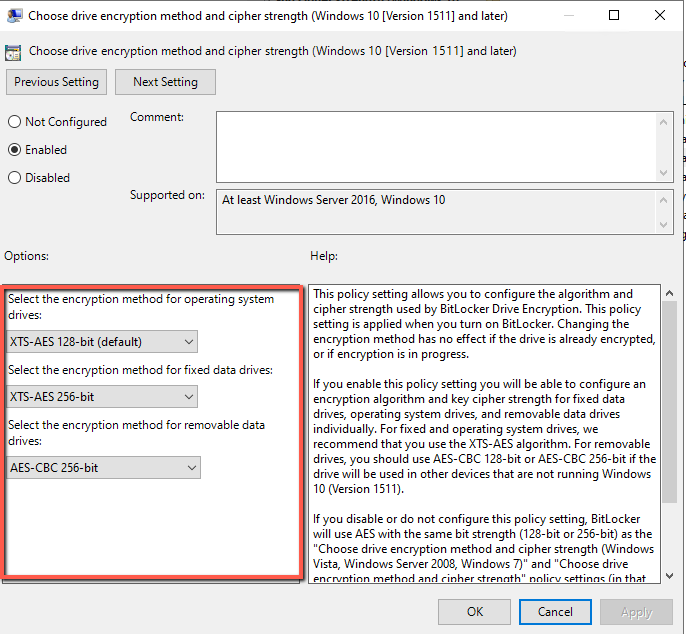Open the removable data drives encryption dropdown

coord(103,468)
